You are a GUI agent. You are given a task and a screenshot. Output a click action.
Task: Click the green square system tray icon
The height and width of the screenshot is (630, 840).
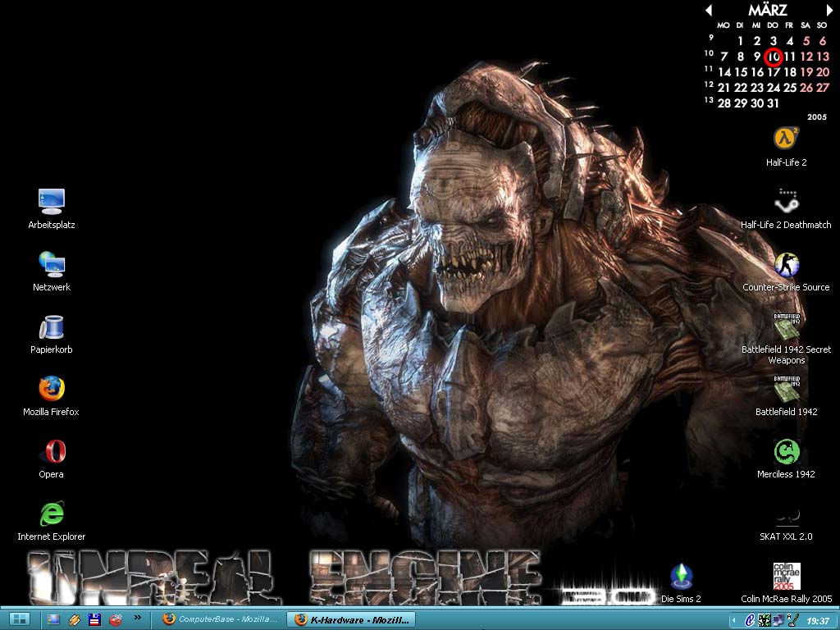(x=765, y=620)
